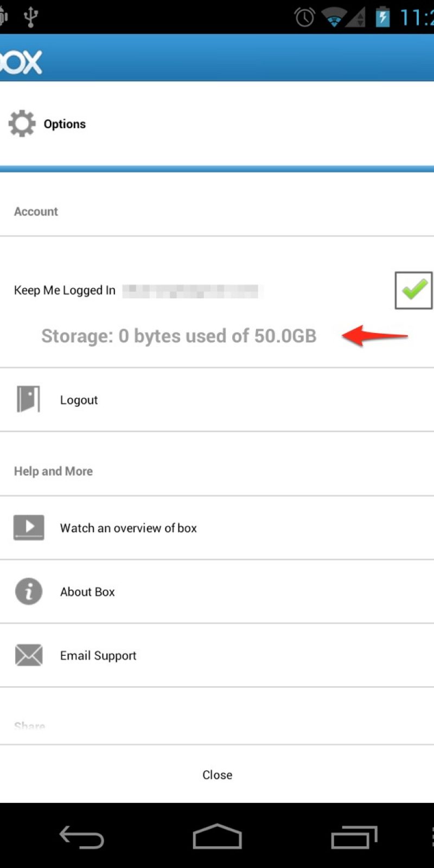The width and height of the screenshot is (434, 868).
Task: Tap the Box logo in header
Action: [21, 61]
